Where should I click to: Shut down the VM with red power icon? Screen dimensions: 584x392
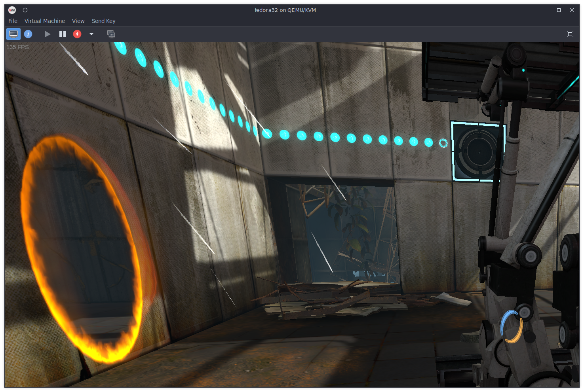click(77, 34)
